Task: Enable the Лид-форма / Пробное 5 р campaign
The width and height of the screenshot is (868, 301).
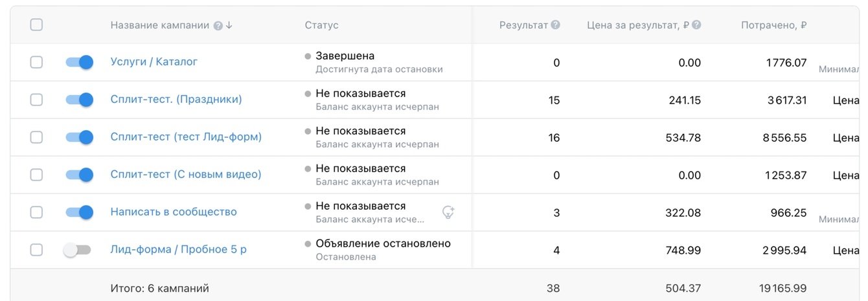Action: [x=78, y=250]
